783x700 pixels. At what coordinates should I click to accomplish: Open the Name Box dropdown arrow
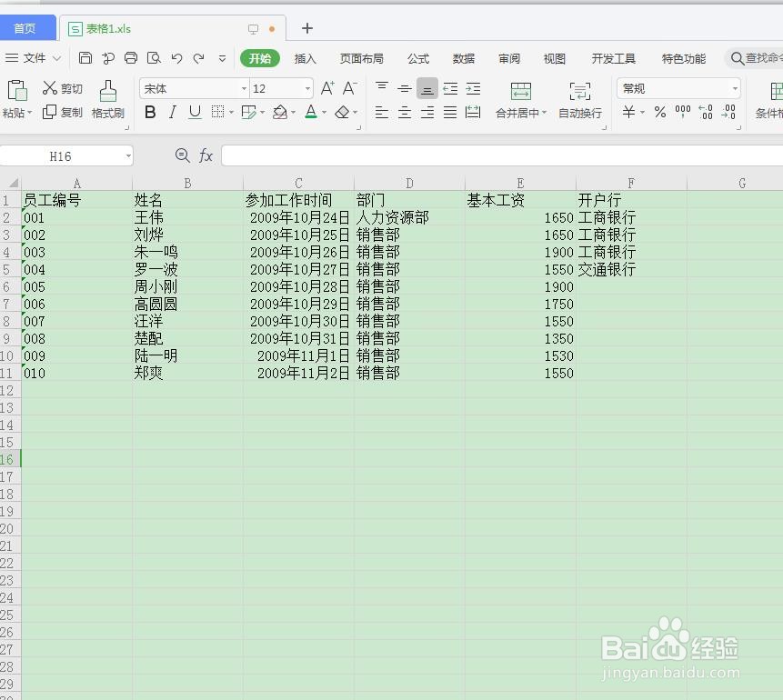click(x=128, y=156)
